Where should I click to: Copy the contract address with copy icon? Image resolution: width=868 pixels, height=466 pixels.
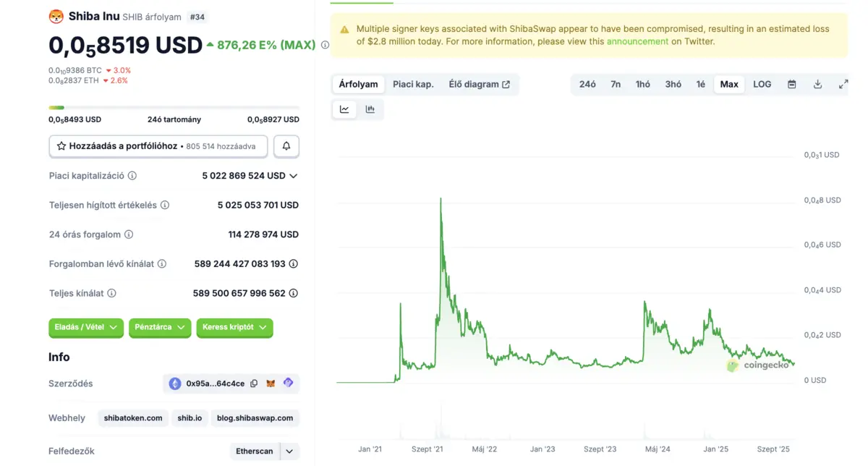pyautogui.click(x=254, y=384)
